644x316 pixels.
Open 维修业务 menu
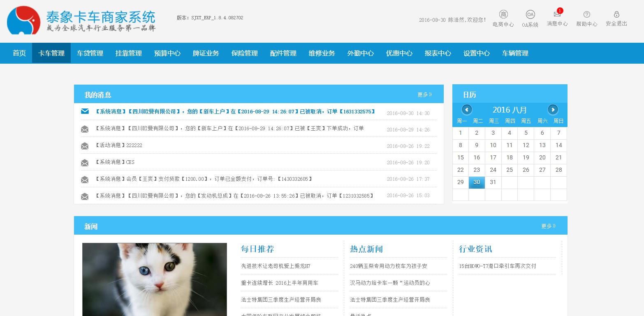tap(322, 53)
